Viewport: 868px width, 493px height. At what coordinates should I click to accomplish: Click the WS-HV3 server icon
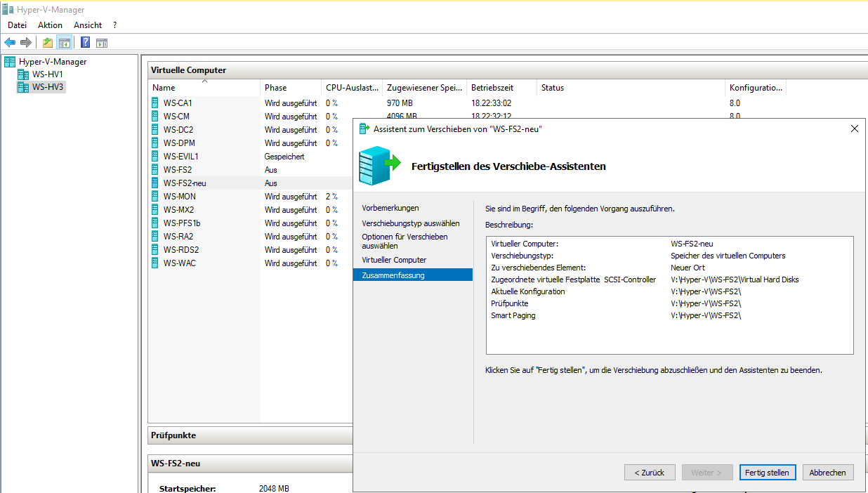[x=23, y=87]
